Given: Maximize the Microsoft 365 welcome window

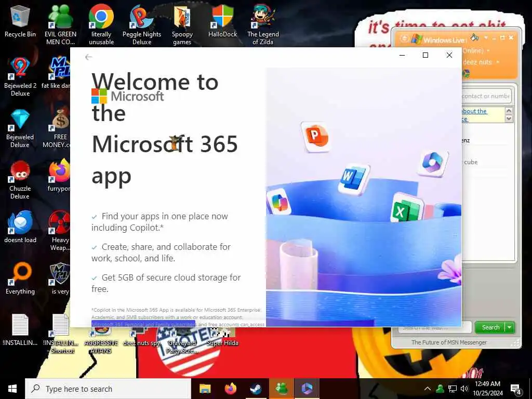Looking at the screenshot, I should click(x=425, y=55).
